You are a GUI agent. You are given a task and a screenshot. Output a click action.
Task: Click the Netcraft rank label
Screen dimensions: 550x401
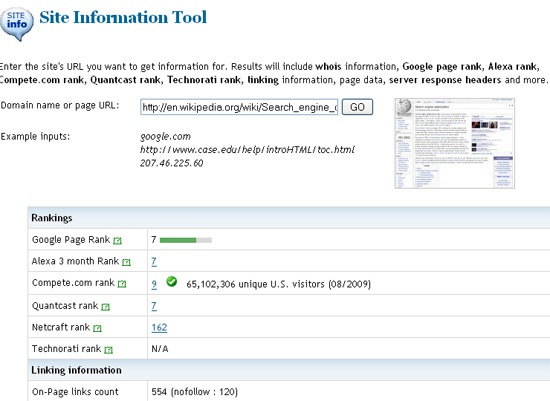pyautogui.click(x=61, y=327)
